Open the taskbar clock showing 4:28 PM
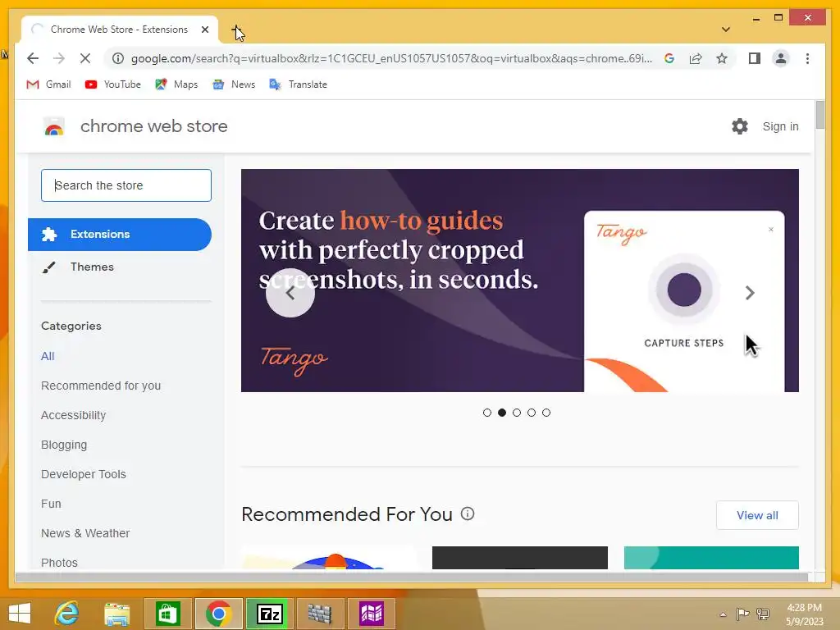 [804, 614]
